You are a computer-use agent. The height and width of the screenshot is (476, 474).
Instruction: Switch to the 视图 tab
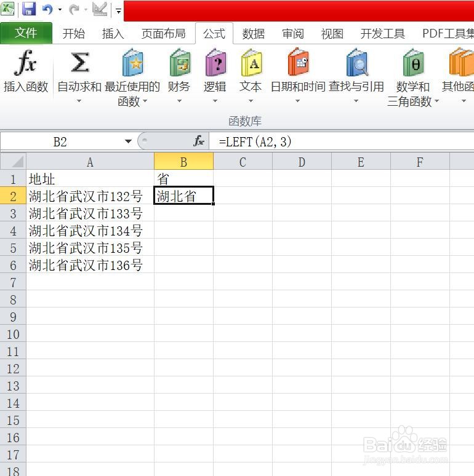coord(332,33)
